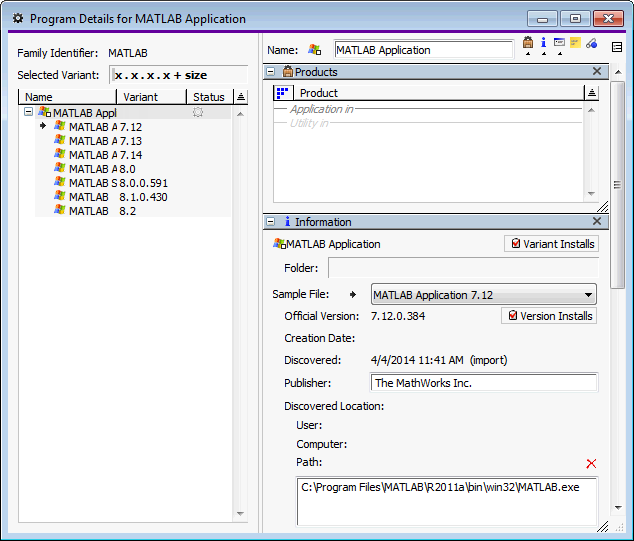The height and width of the screenshot is (541, 634).
Task: Click the Variant Installs button
Action: click(552, 244)
